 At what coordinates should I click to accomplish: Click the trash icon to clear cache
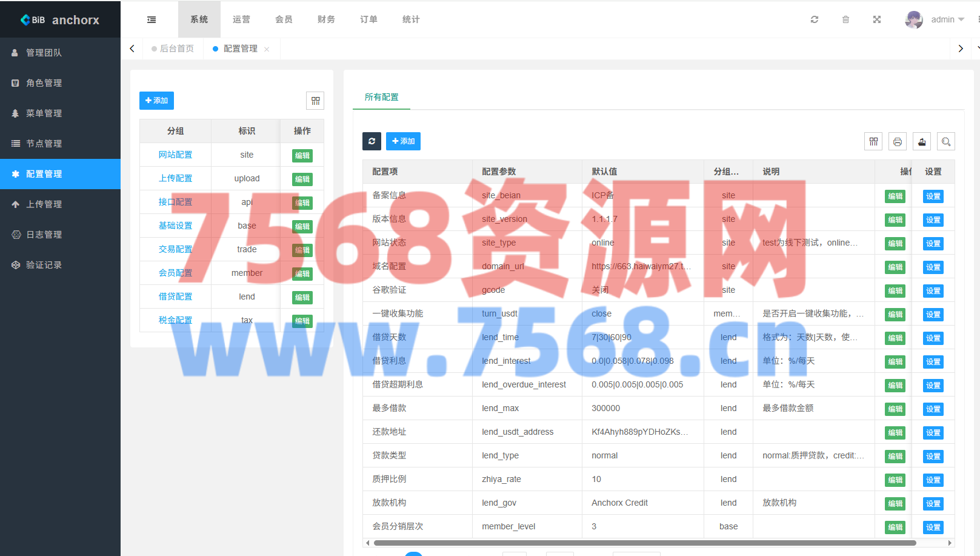click(845, 19)
